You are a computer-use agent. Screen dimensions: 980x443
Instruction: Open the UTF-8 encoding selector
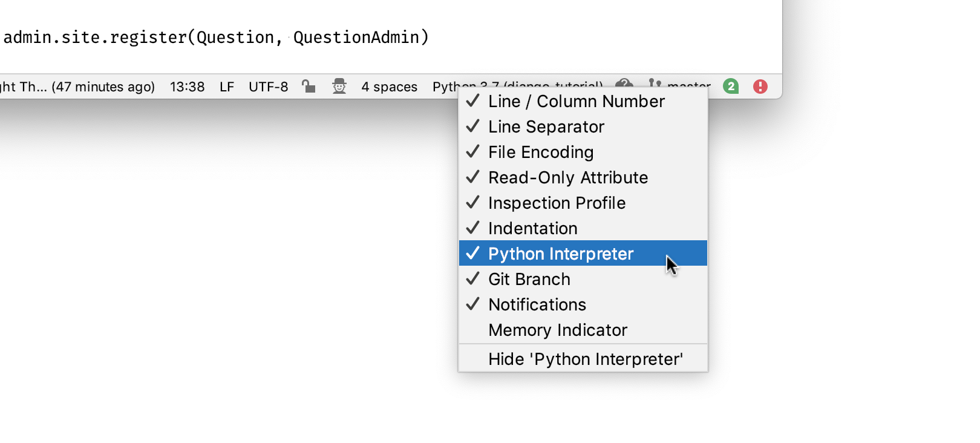(269, 87)
